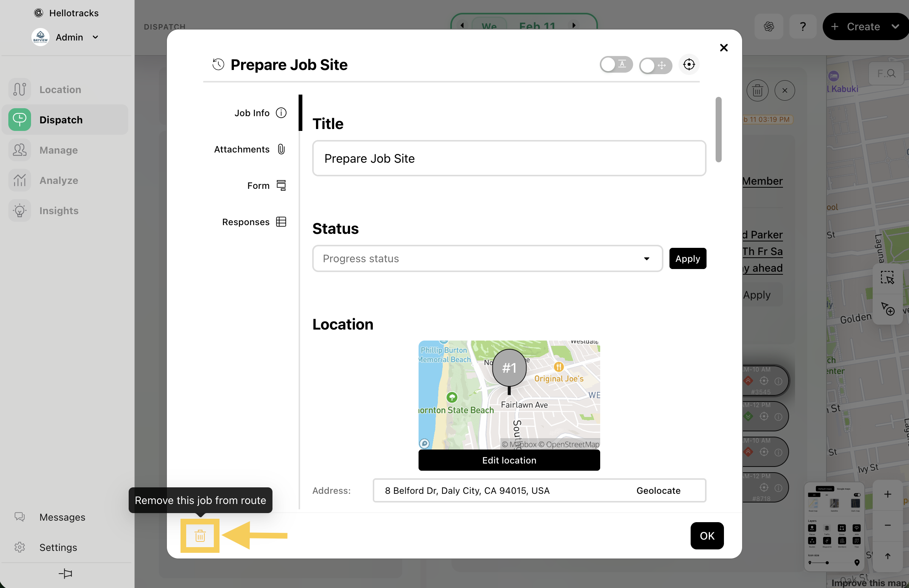
Task: Open the Create dropdown arrow
Action: point(895,26)
